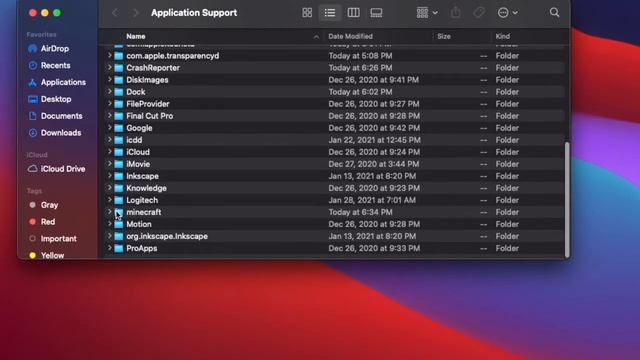Switch to column view
The image size is (640, 360).
[353, 13]
